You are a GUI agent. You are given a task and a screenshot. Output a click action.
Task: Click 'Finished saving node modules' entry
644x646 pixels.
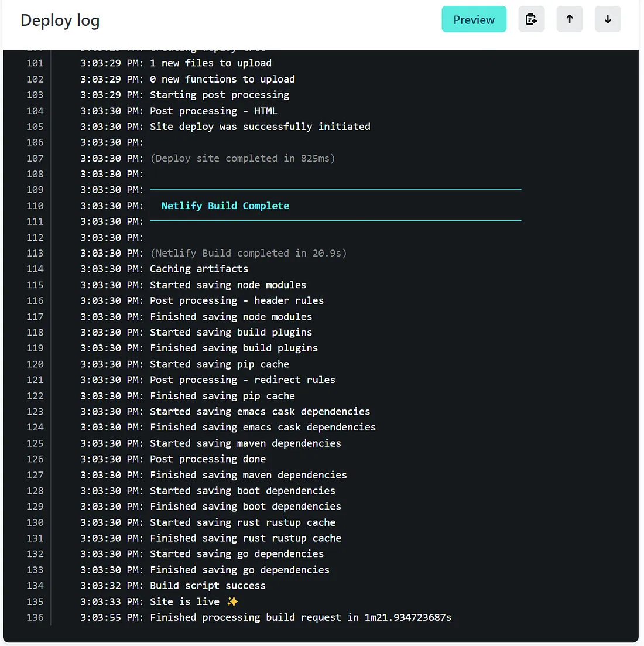tap(231, 316)
